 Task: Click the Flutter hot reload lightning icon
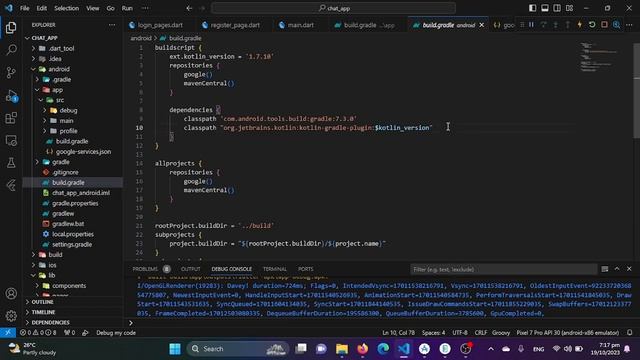[x=579, y=25]
